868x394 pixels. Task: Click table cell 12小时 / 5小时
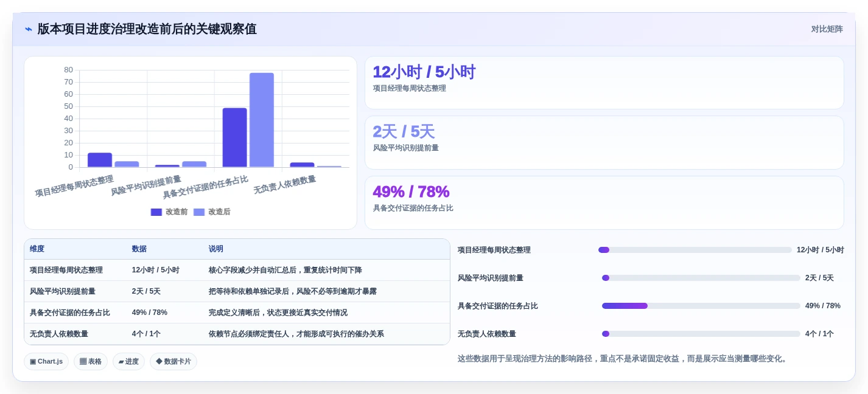[x=156, y=270]
